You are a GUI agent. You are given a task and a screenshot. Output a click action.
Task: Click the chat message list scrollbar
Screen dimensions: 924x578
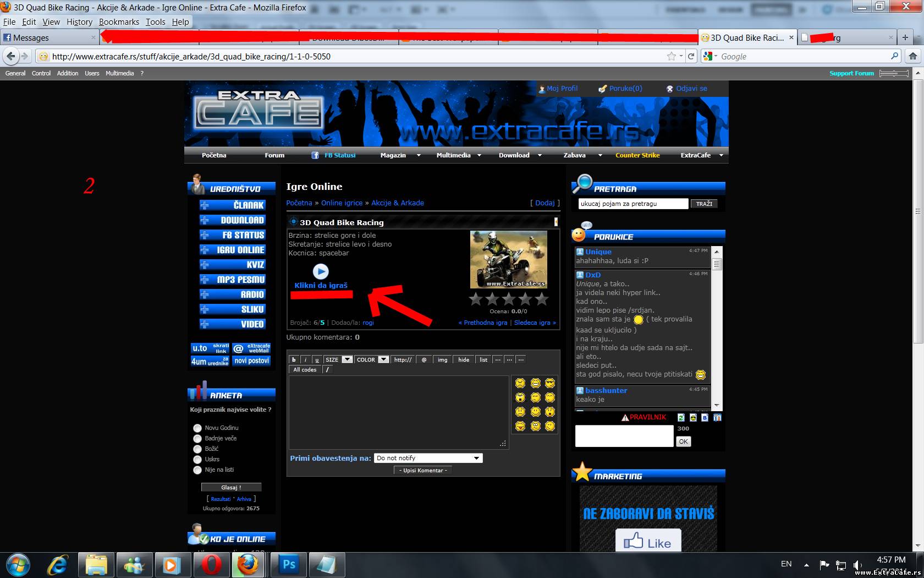[717, 328]
